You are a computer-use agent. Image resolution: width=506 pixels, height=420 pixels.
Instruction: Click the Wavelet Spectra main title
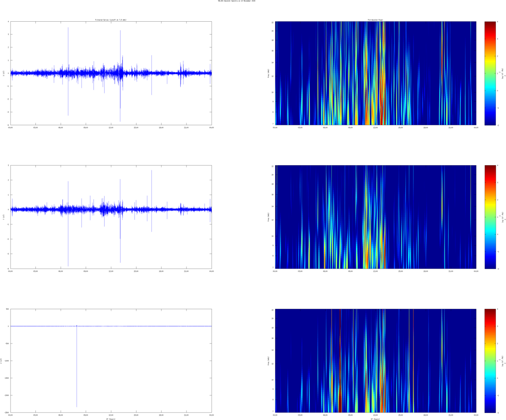[x=237, y=1]
